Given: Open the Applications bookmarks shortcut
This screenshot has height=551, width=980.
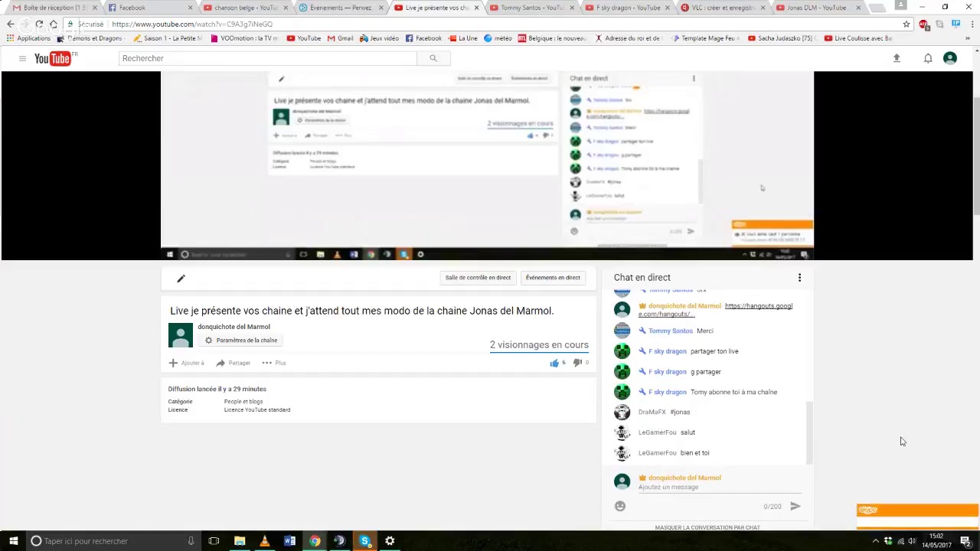Looking at the screenshot, I should (x=28, y=38).
